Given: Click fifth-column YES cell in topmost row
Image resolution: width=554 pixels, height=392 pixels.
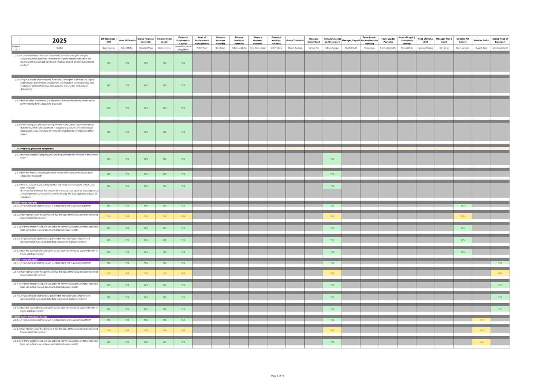Looking at the screenshot, I should 183,63.
